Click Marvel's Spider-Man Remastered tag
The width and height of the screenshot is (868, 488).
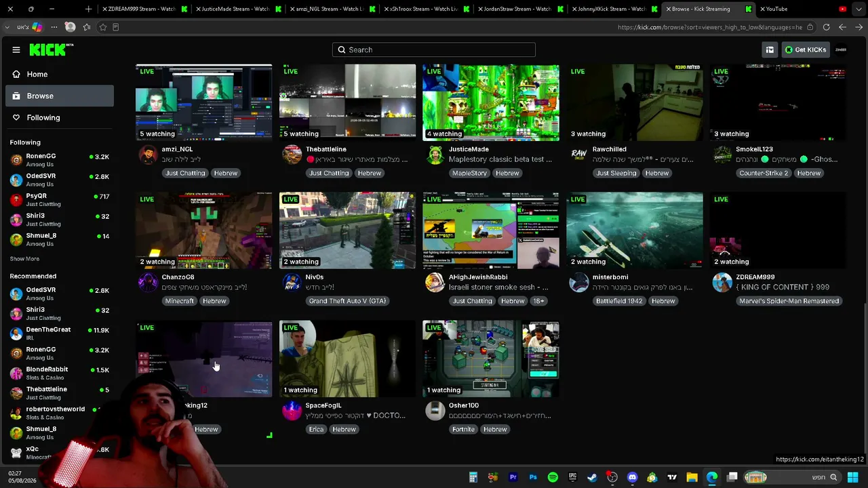[x=789, y=301]
